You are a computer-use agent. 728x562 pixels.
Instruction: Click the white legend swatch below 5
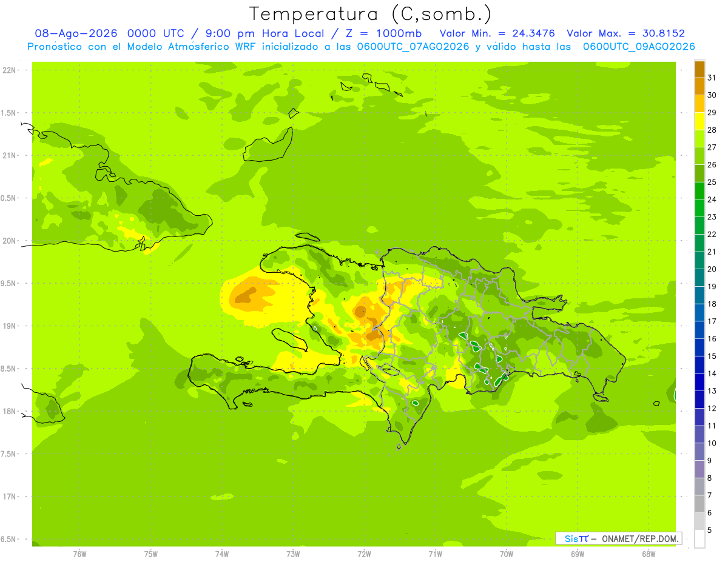tap(699, 539)
